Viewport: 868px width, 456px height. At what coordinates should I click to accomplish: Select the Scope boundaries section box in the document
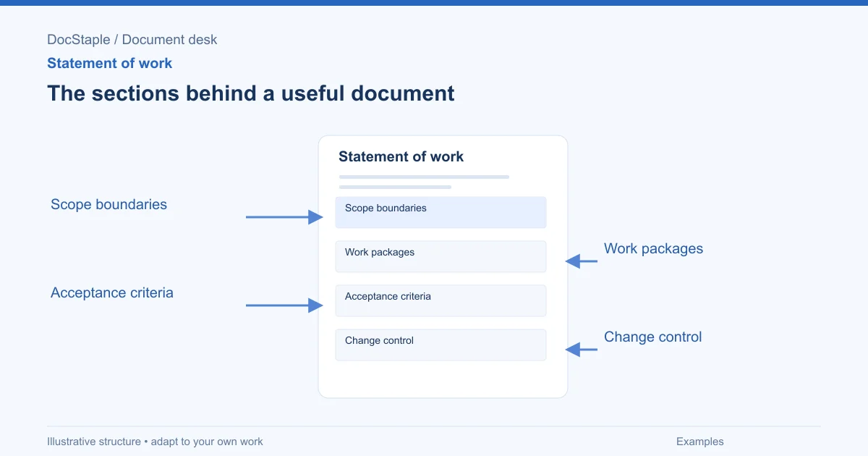tap(441, 212)
